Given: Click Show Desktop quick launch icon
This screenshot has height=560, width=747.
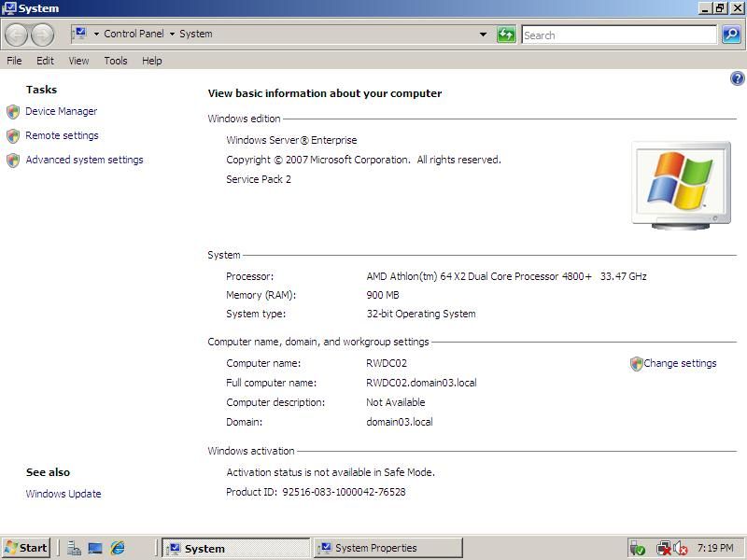Looking at the screenshot, I should (x=95, y=548).
